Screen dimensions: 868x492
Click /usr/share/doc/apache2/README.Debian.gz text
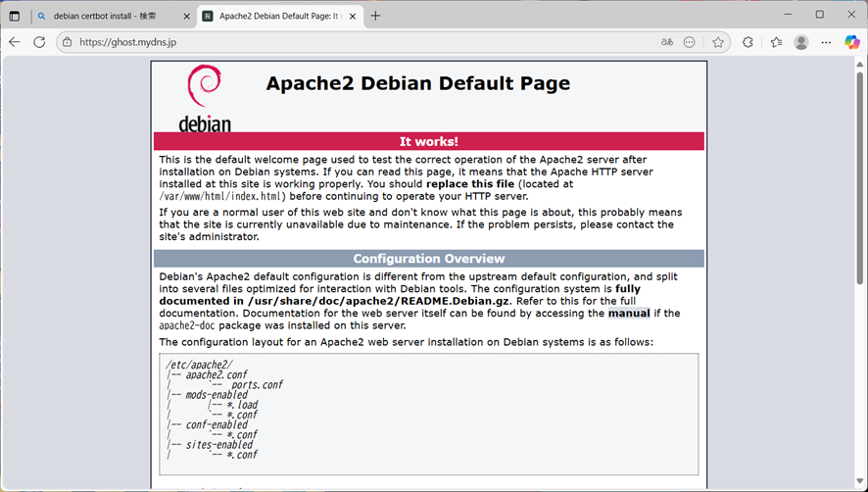tap(378, 301)
